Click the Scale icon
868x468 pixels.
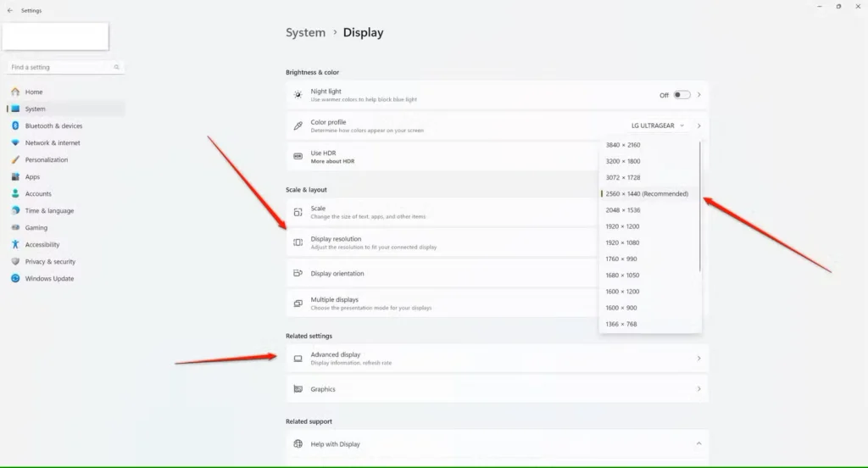[298, 212]
